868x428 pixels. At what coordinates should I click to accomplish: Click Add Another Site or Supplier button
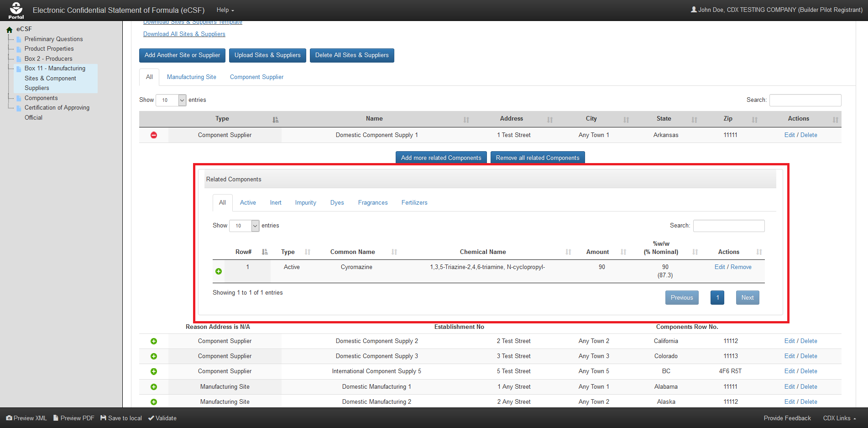182,55
